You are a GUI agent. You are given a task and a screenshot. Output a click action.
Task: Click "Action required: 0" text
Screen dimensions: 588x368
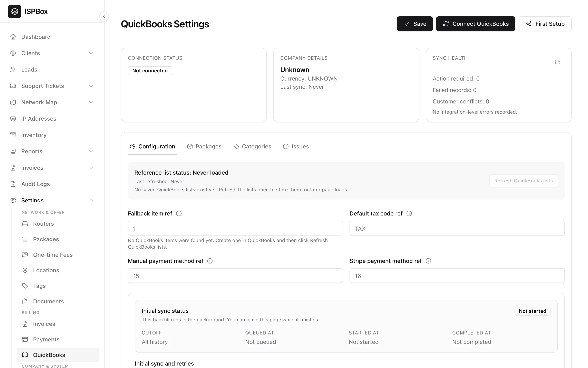click(x=456, y=79)
